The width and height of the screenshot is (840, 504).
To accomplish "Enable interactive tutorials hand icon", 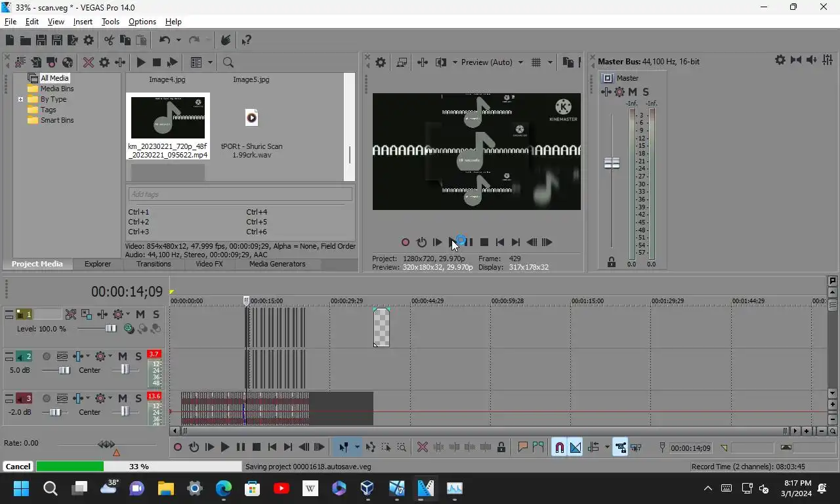I will pos(226,40).
